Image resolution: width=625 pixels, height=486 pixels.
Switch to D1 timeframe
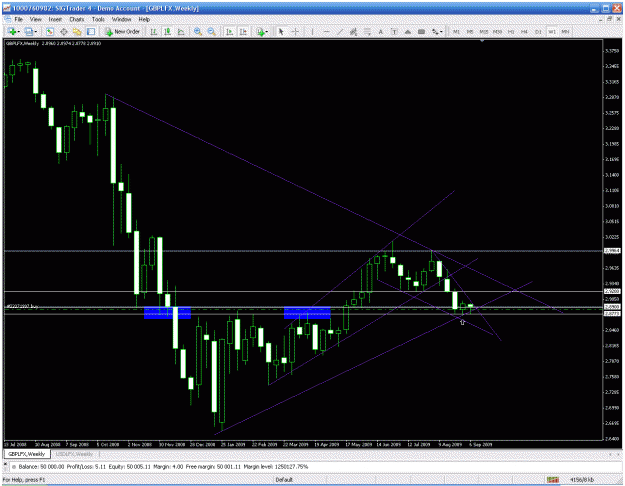(538, 31)
